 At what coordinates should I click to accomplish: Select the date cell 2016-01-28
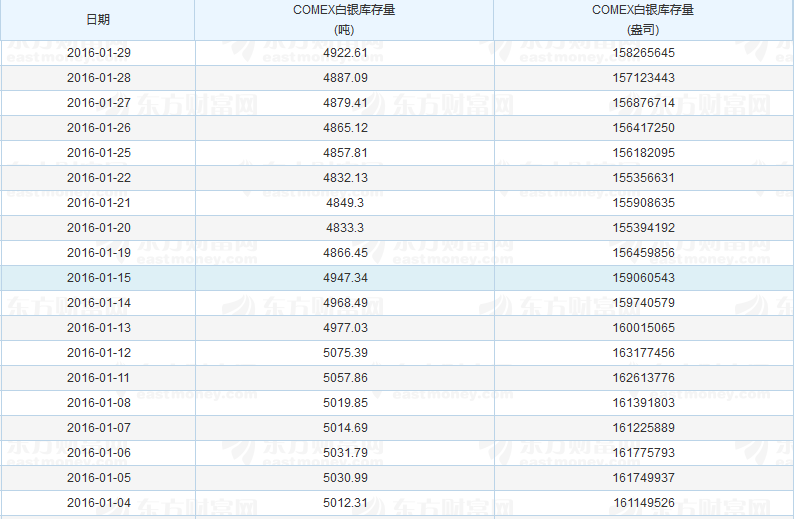point(99,78)
